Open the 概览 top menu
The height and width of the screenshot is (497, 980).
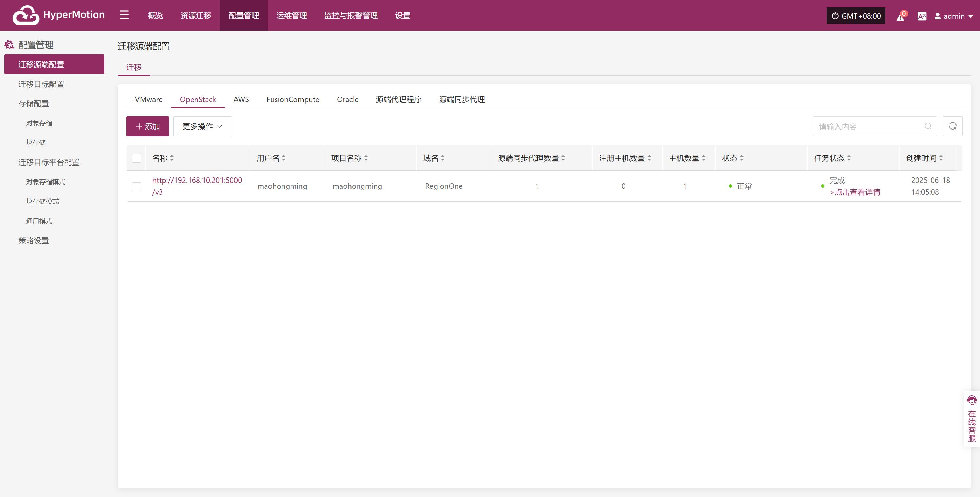coord(155,15)
